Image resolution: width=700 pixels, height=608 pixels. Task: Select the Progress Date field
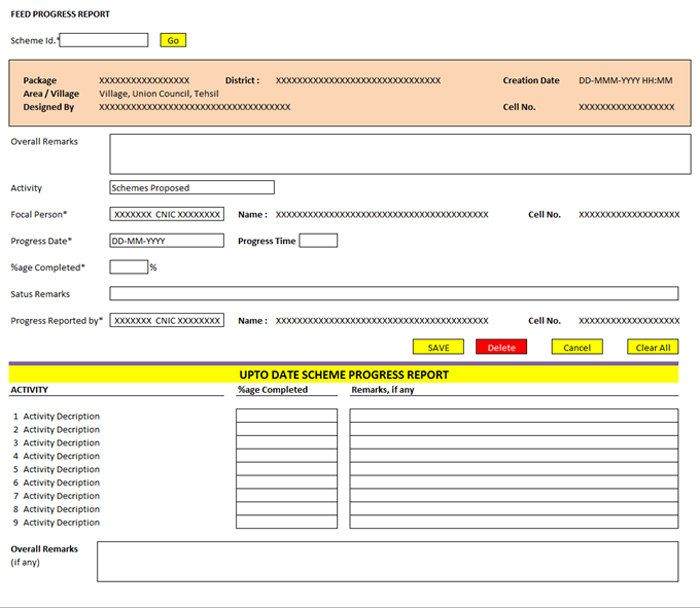pyautogui.click(x=167, y=241)
